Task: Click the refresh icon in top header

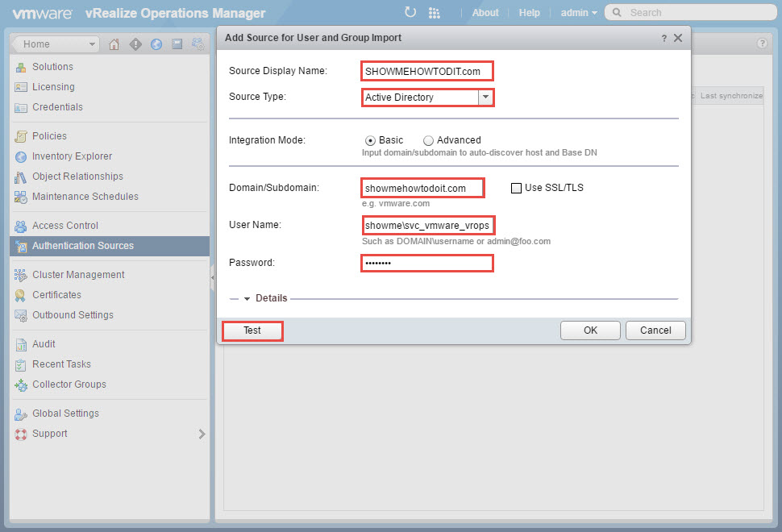Action: [410, 12]
